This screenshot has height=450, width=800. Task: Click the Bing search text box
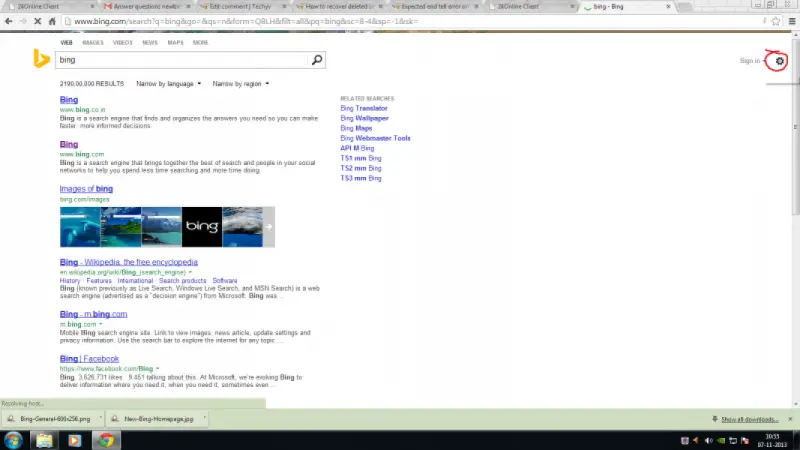tap(183, 60)
